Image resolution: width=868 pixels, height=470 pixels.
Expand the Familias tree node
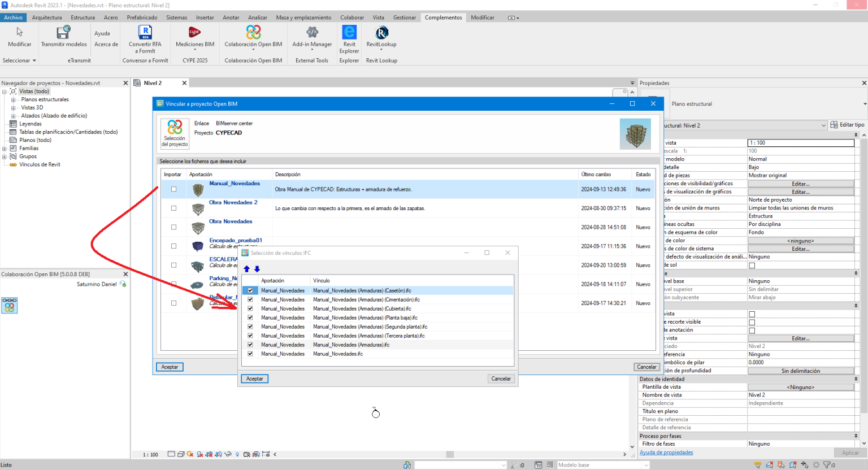point(5,149)
